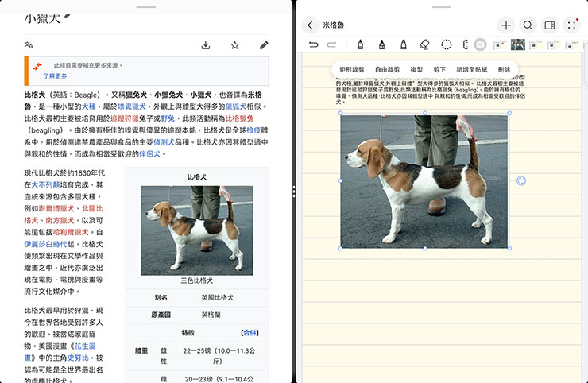Open the 伴侶犬 link

[149, 154]
